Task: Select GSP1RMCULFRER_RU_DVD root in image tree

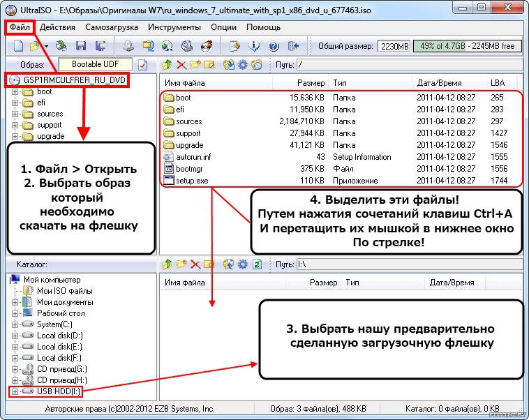Action: pyautogui.click(x=74, y=80)
